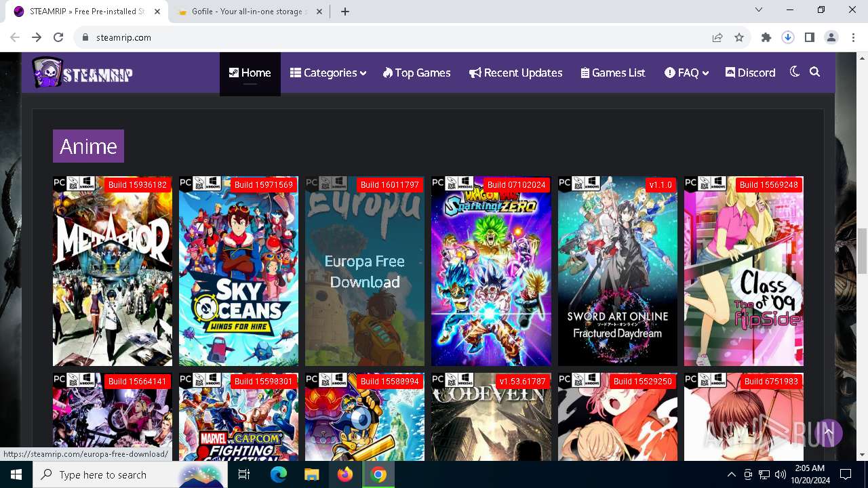Open Marvel vs Capcom Fighting Collection thumbnail
The height and width of the screenshot is (488, 868).
[x=239, y=417]
